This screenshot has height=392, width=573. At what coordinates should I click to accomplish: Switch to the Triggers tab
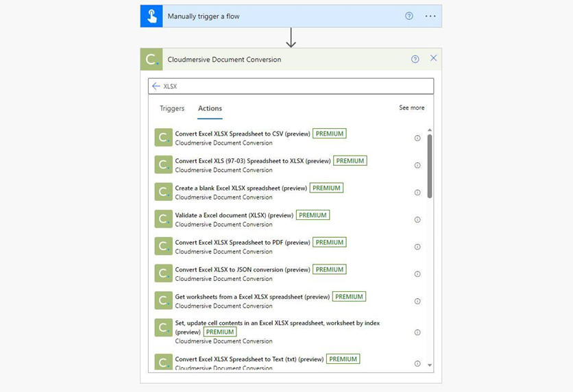[x=172, y=108]
